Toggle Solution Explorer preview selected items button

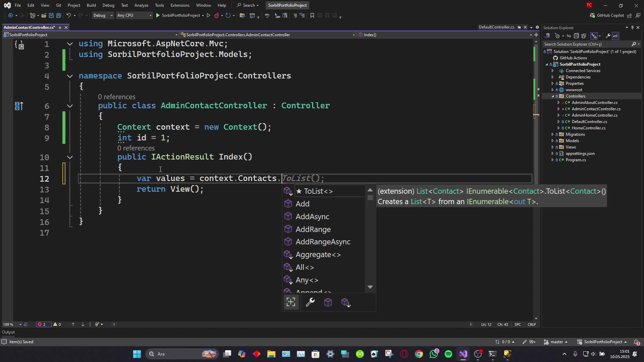point(615,36)
